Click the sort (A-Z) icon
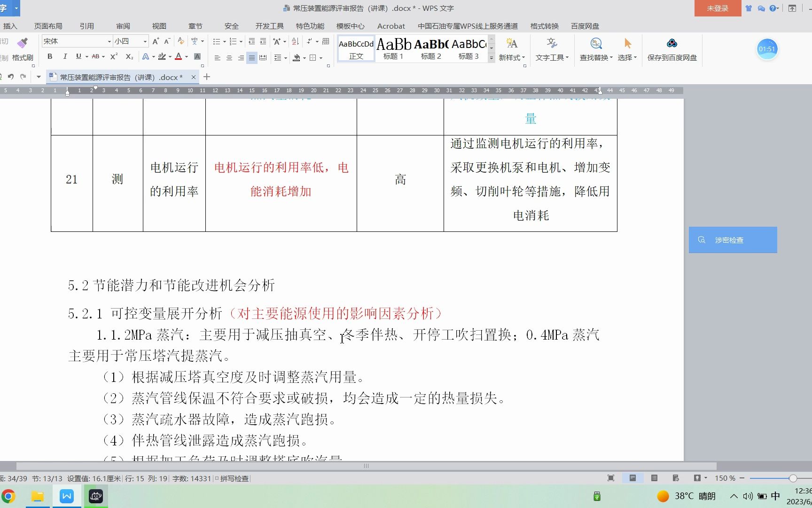Screen dimensions: 812x508 tap(295, 41)
